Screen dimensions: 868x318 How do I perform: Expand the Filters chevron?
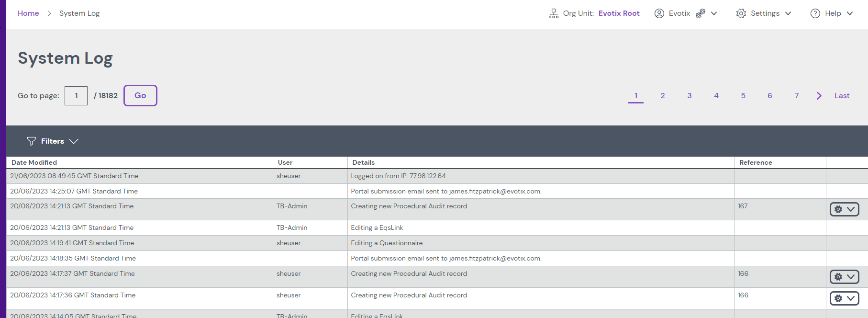pos(74,141)
